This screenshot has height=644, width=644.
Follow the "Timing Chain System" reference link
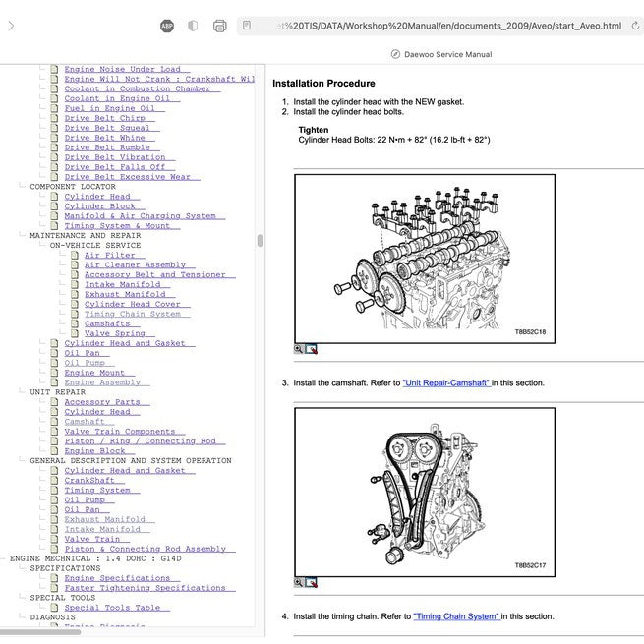(x=456, y=616)
